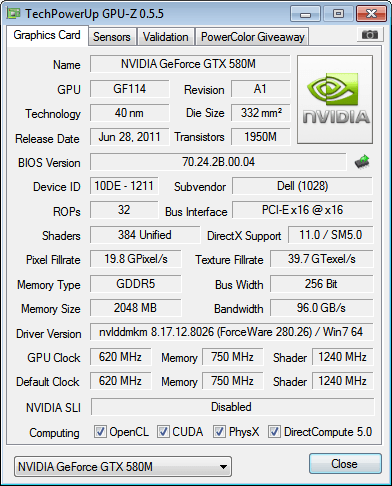Image resolution: width=392 pixels, height=486 pixels.
Task: Open the Validation tab
Action: (x=165, y=37)
